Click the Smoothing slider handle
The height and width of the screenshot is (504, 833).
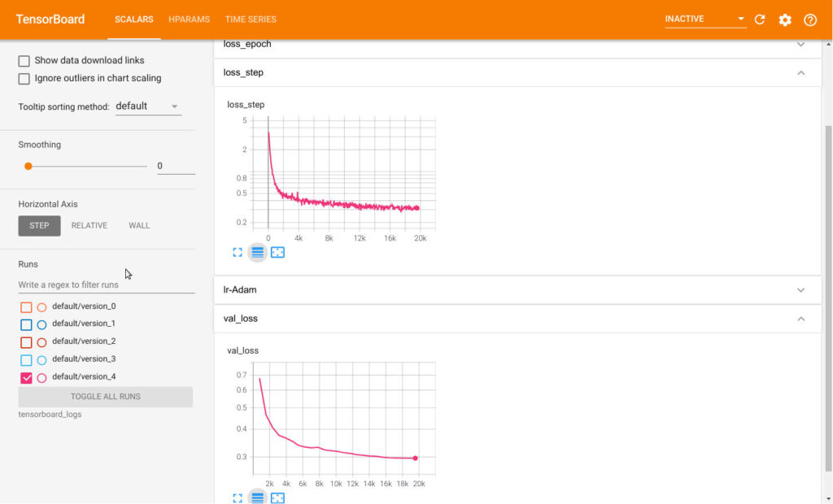pyautogui.click(x=28, y=166)
